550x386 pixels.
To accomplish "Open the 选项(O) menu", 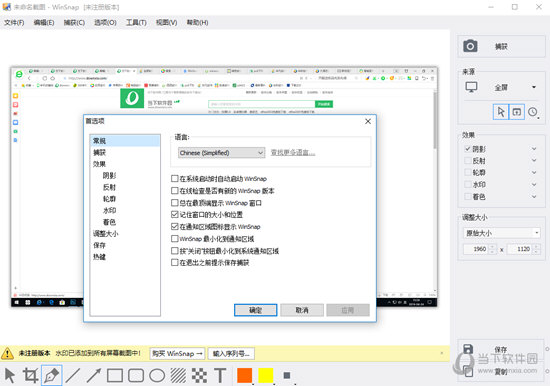I will tap(105, 22).
